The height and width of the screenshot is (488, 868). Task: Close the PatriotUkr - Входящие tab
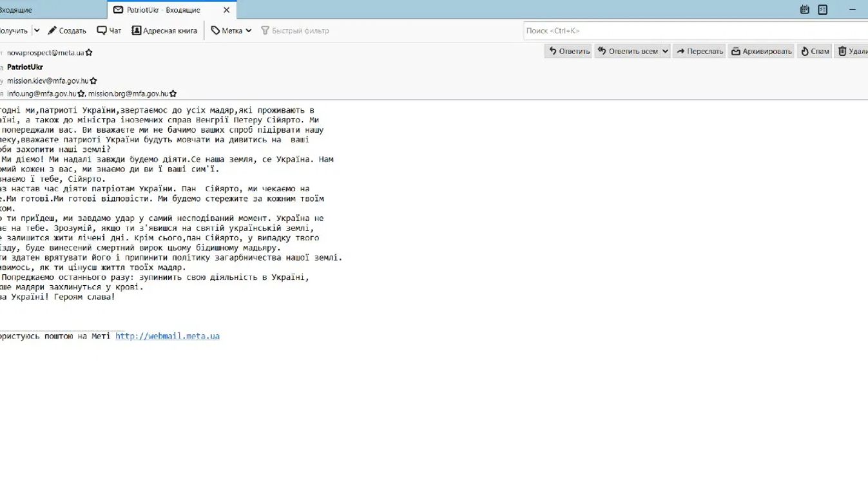[x=226, y=10]
